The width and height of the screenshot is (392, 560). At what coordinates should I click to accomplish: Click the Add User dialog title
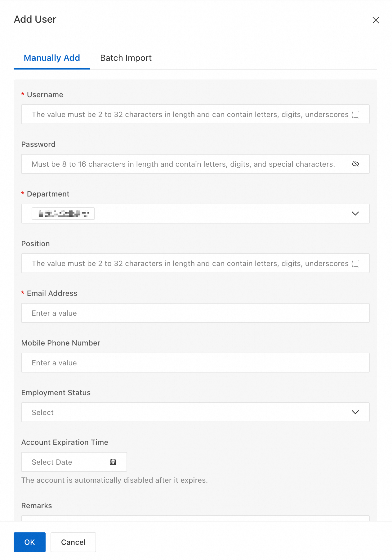point(35,20)
